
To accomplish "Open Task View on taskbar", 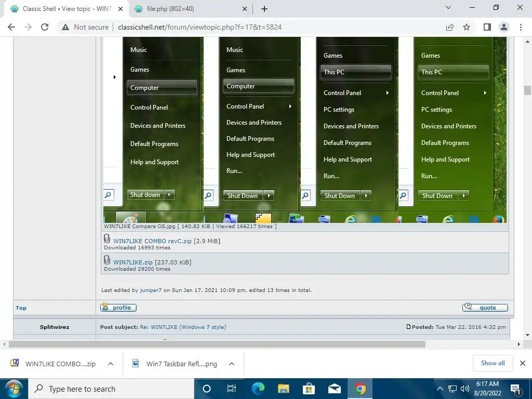I will point(232,389).
